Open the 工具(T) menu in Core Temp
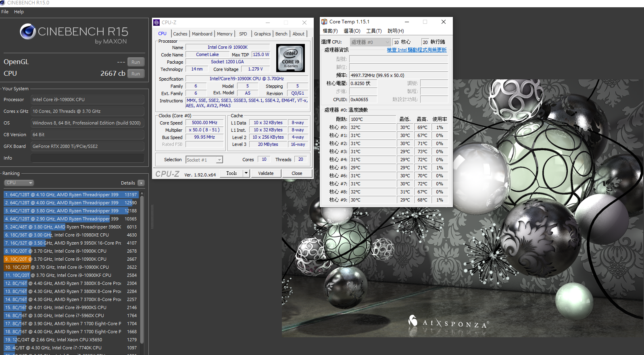Viewport: 644px width, 355px height. 374,31
